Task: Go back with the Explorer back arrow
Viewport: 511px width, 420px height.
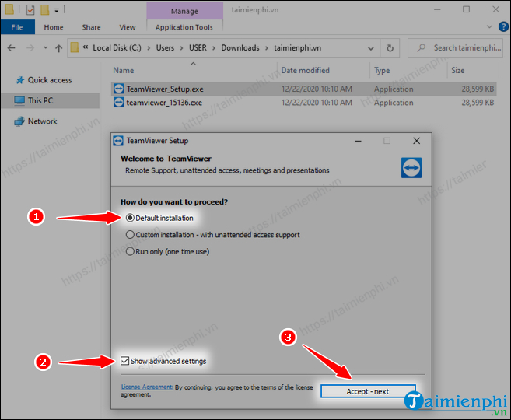Action: click(x=12, y=48)
